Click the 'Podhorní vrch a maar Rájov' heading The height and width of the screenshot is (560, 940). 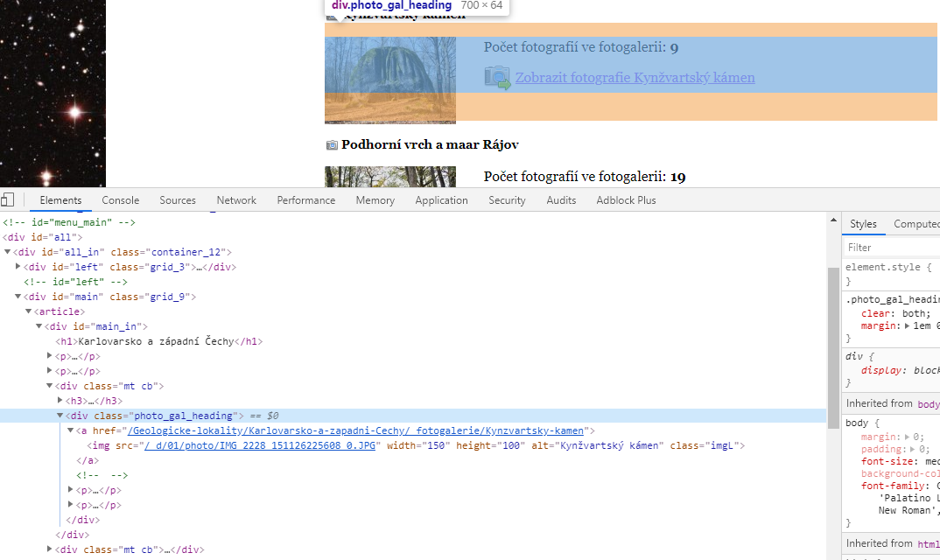coord(430,144)
